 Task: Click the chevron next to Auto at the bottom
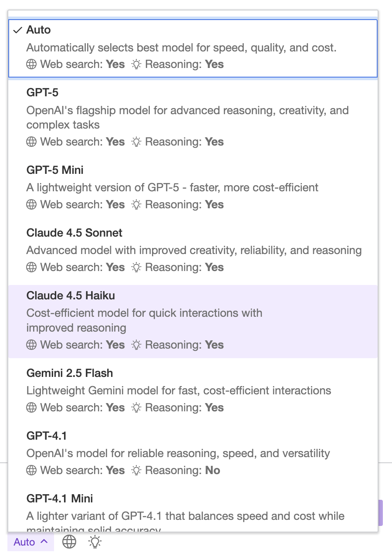(x=43, y=542)
